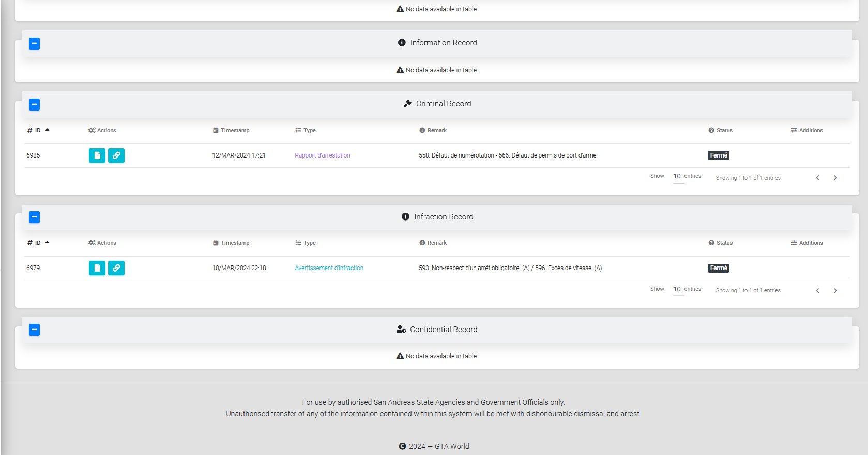This screenshot has width=868, height=455.
Task: Click 'Showing 1 to 1 of 1 entries' in Infraction Record
Action: coord(748,291)
